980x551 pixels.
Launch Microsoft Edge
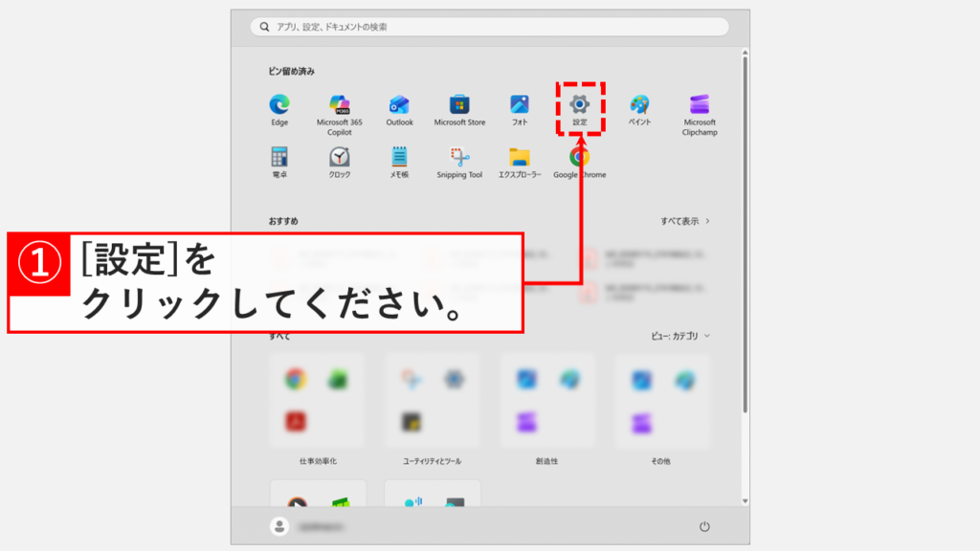(278, 105)
